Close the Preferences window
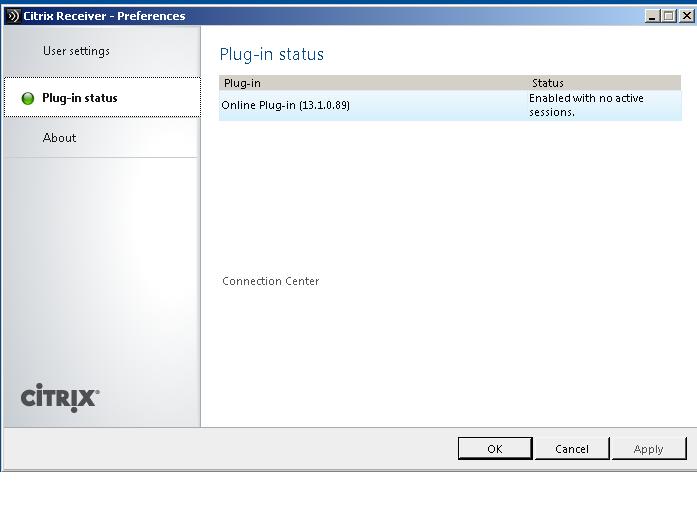 pyautogui.click(x=686, y=16)
